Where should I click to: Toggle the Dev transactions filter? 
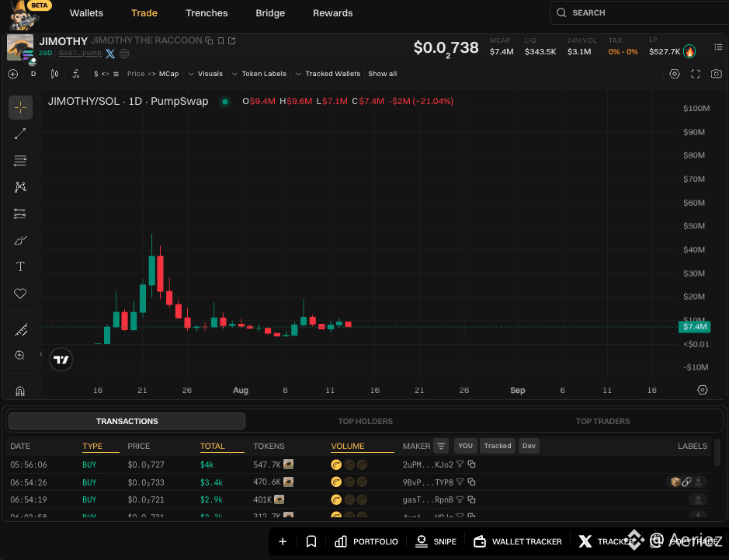coord(529,446)
